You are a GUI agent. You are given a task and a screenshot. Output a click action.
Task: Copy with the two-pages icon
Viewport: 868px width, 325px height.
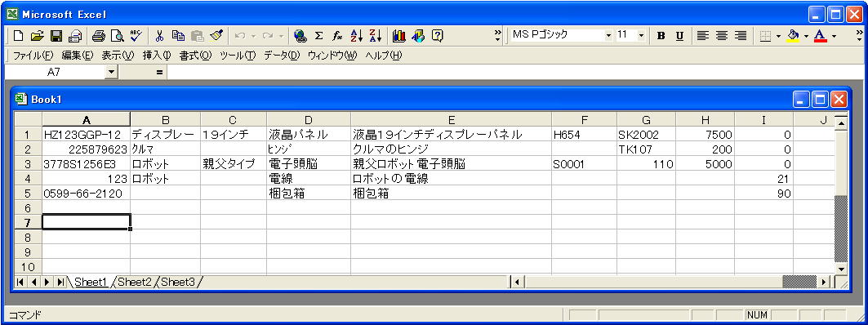click(x=178, y=36)
